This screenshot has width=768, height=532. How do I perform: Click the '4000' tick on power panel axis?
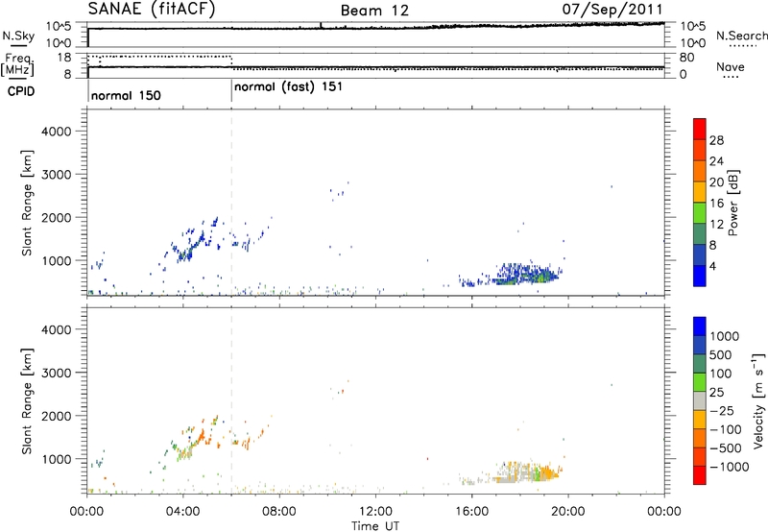[x=57, y=132]
